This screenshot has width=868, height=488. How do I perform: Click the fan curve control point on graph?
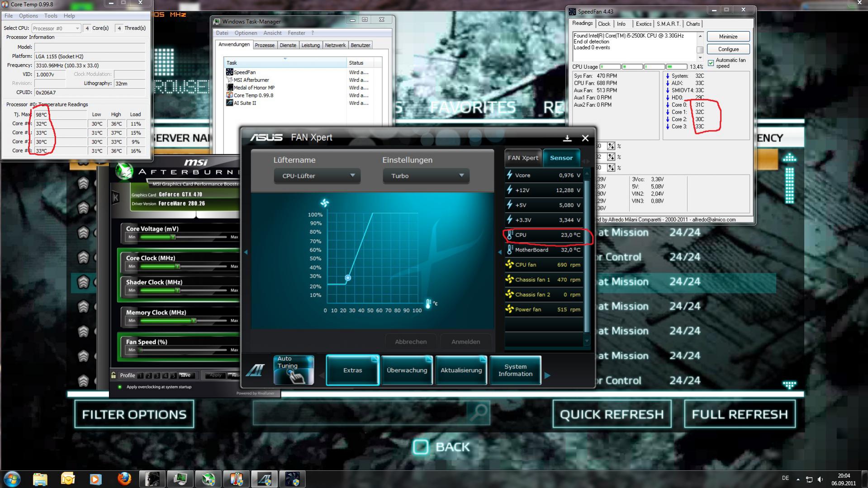click(x=348, y=278)
